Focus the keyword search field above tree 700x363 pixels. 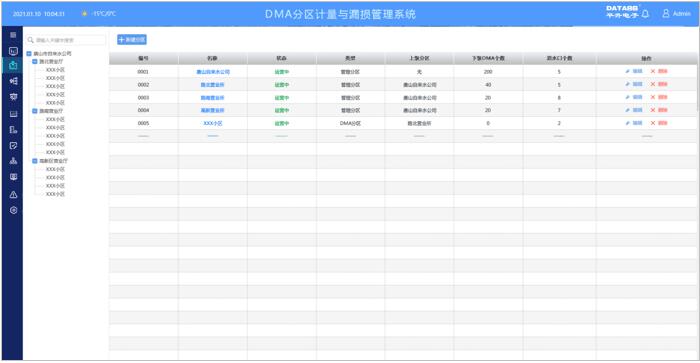[x=66, y=40]
